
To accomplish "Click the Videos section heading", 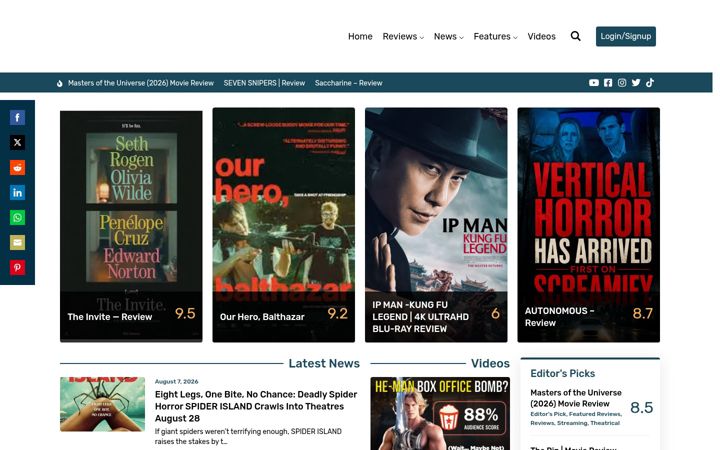I will (490, 363).
